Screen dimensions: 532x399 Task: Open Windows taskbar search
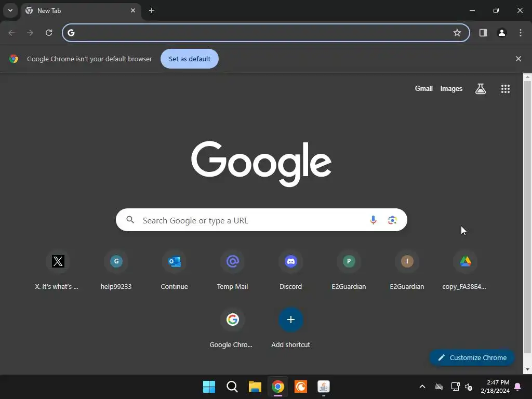[x=232, y=387]
